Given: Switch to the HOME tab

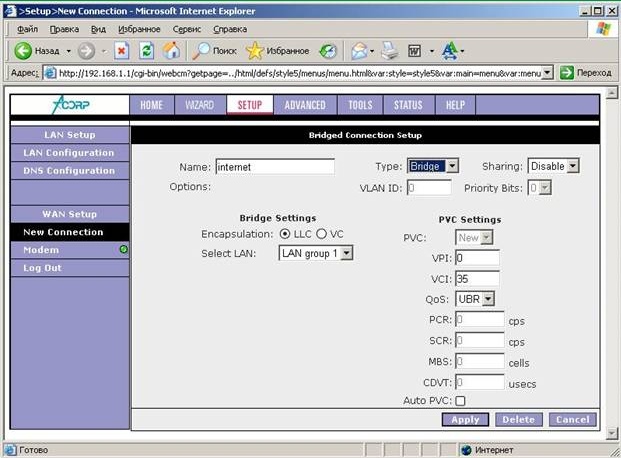Looking at the screenshot, I should tap(151, 105).
